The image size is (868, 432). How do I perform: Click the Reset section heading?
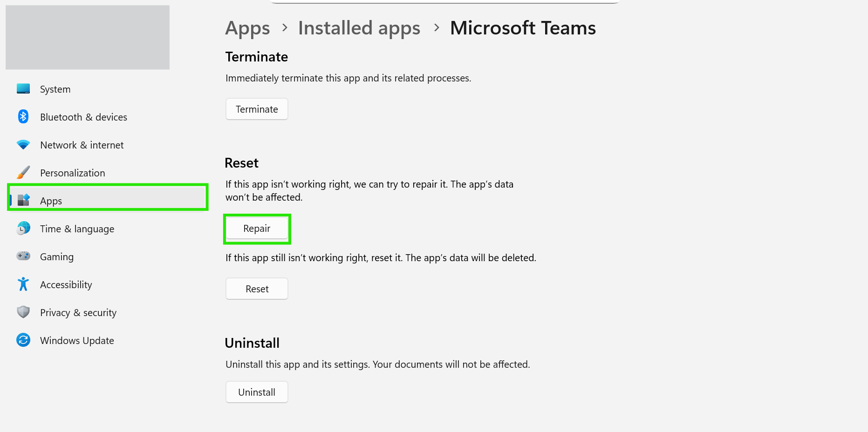point(241,163)
